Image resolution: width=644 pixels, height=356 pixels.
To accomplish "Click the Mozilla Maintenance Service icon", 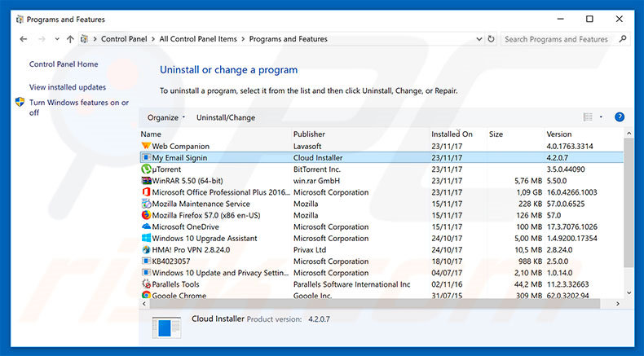I will [146, 204].
